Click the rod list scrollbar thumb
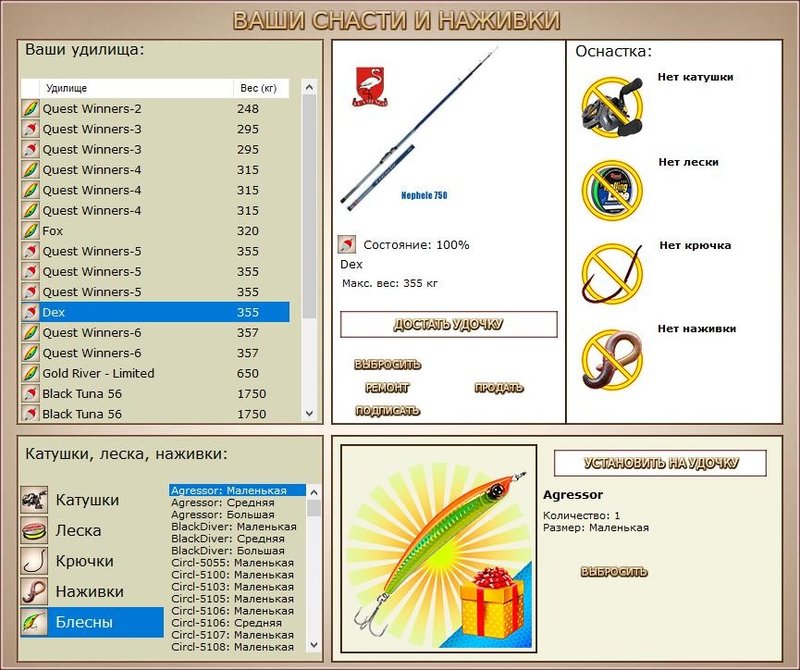The height and width of the screenshot is (670, 800). [x=309, y=207]
